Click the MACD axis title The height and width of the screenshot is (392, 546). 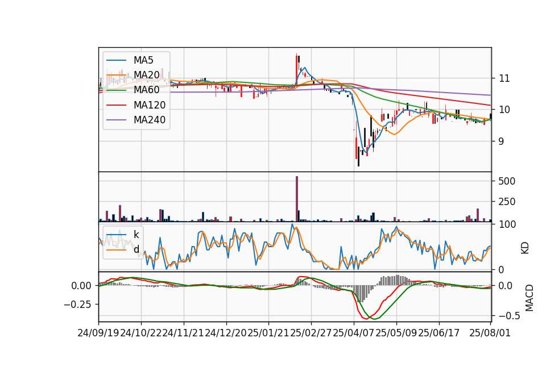(530, 298)
